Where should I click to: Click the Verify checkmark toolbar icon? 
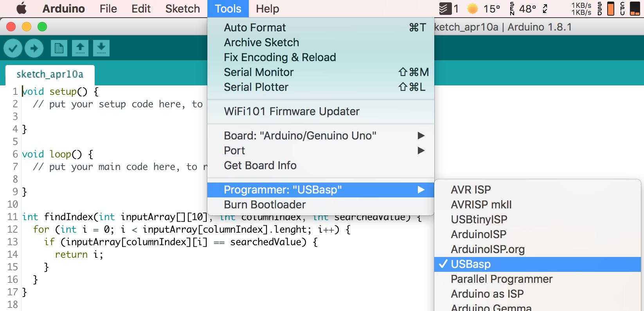coord(13,48)
